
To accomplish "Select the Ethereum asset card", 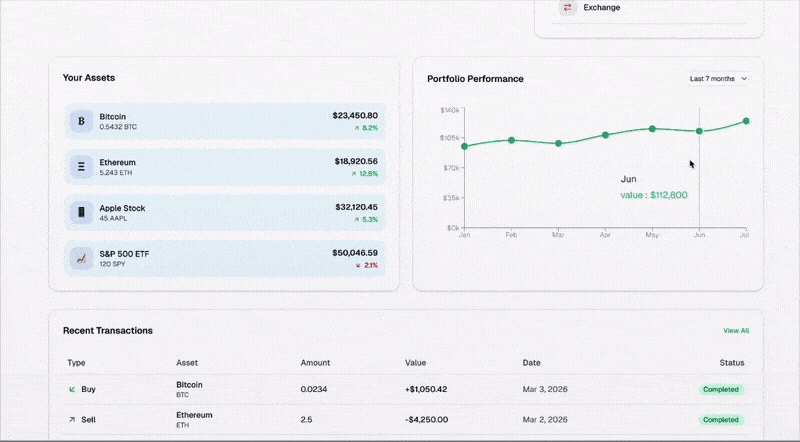I will pyautogui.click(x=225, y=167).
